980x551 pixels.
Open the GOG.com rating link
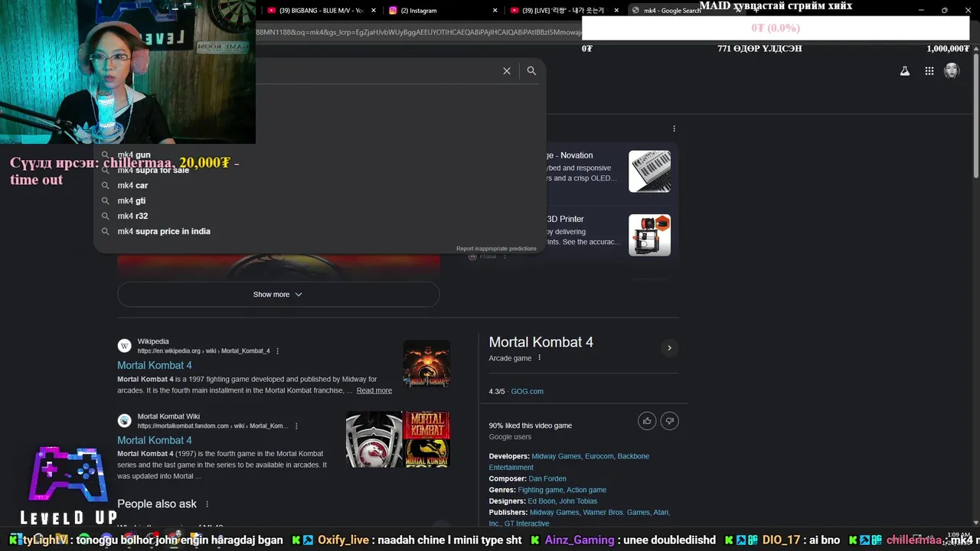point(527,391)
